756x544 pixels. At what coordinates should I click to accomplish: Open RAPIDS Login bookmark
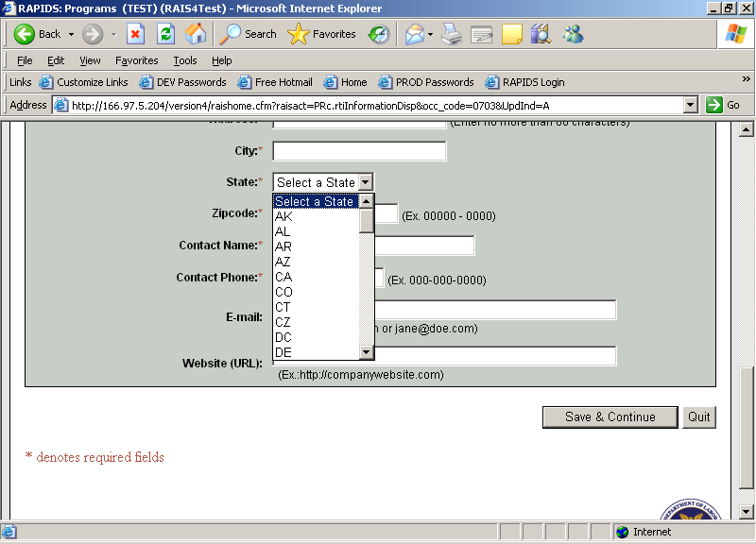[x=524, y=82]
